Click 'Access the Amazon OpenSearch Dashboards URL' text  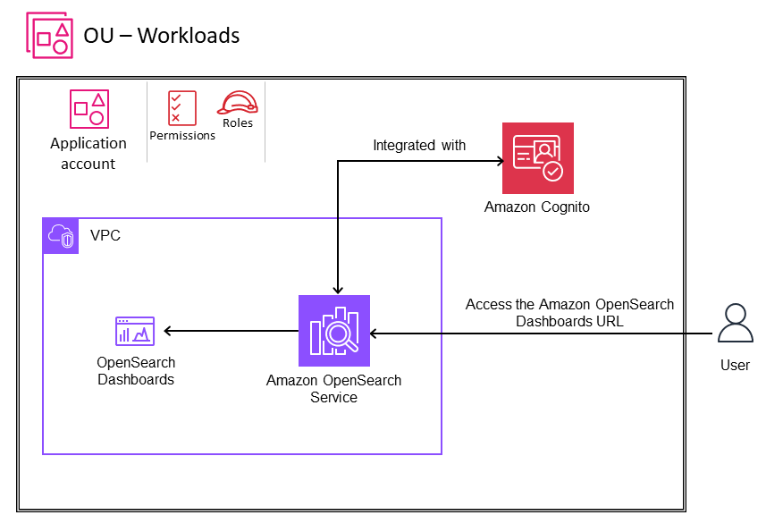pos(569,313)
